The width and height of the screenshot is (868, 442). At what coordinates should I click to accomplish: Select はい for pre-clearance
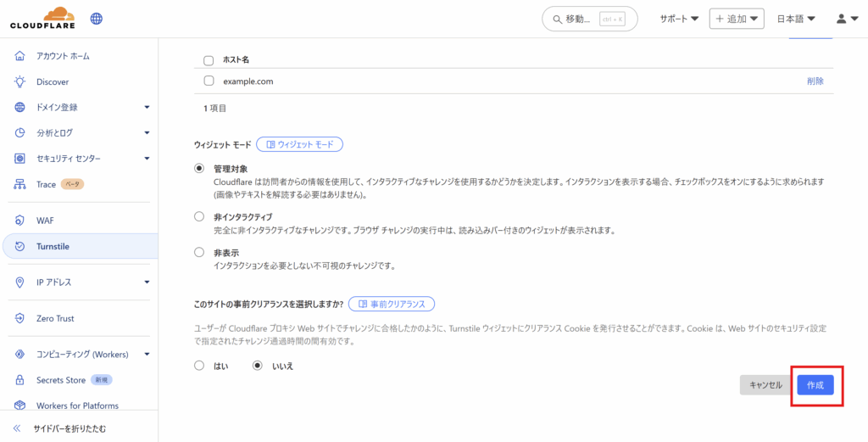[x=199, y=366]
